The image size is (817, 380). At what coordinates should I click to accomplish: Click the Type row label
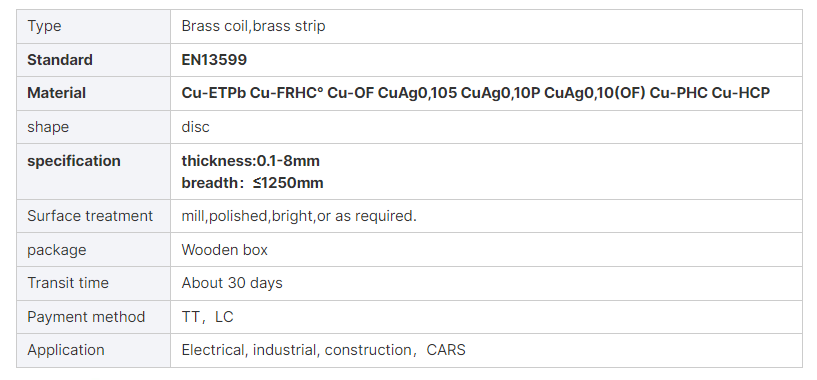coord(44,26)
